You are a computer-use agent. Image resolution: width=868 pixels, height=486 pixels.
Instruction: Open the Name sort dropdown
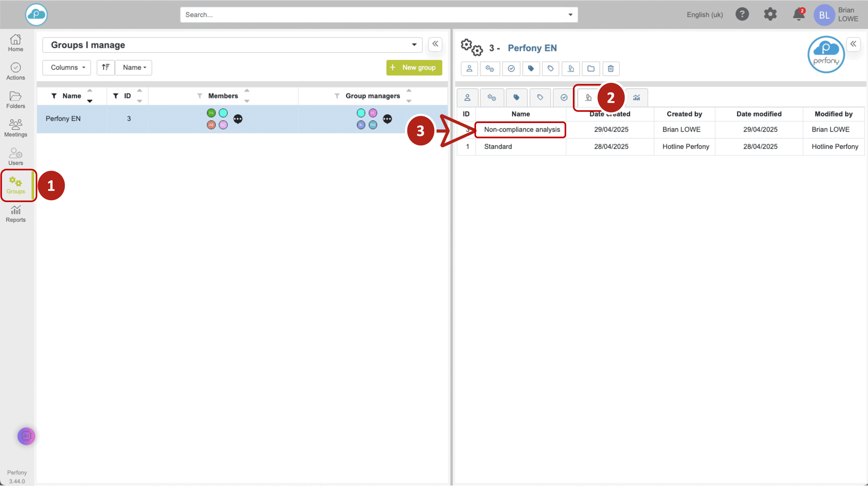coord(134,67)
